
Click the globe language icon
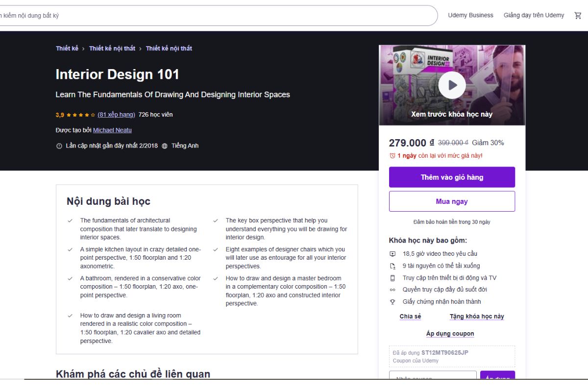tap(165, 146)
